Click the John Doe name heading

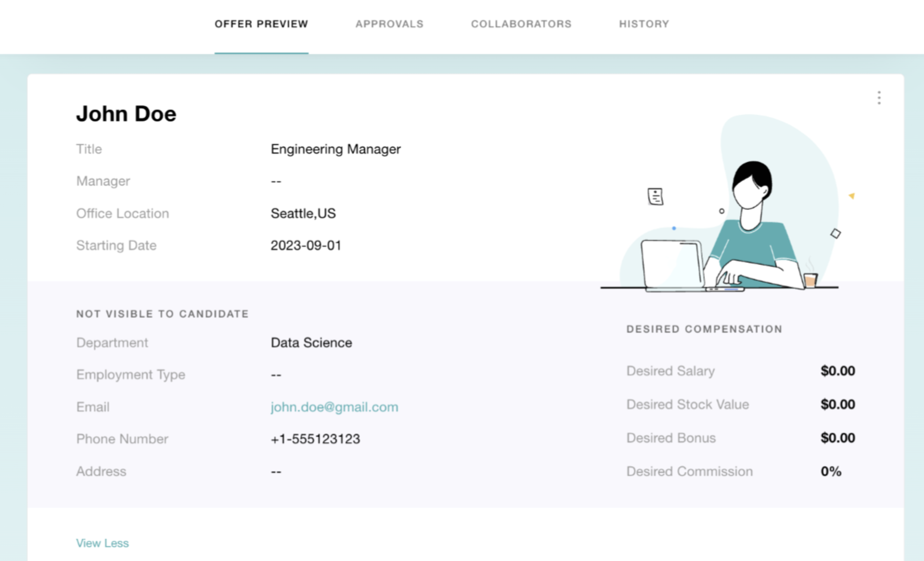(x=126, y=114)
